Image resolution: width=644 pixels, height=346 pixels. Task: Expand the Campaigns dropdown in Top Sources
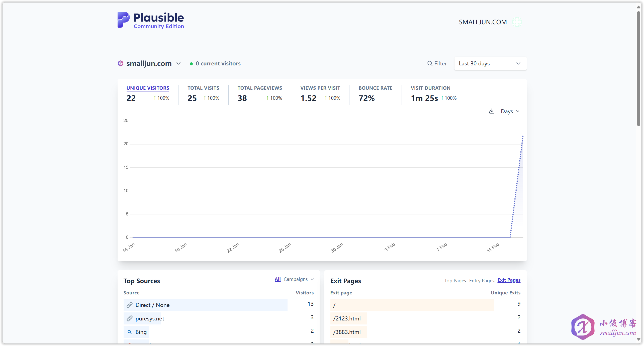(x=299, y=279)
